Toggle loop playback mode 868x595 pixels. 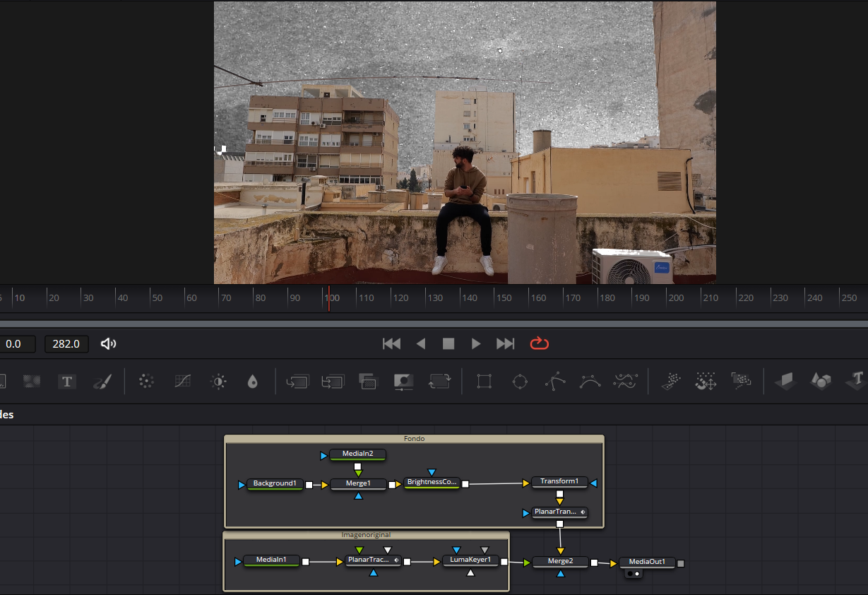pyautogui.click(x=539, y=343)
